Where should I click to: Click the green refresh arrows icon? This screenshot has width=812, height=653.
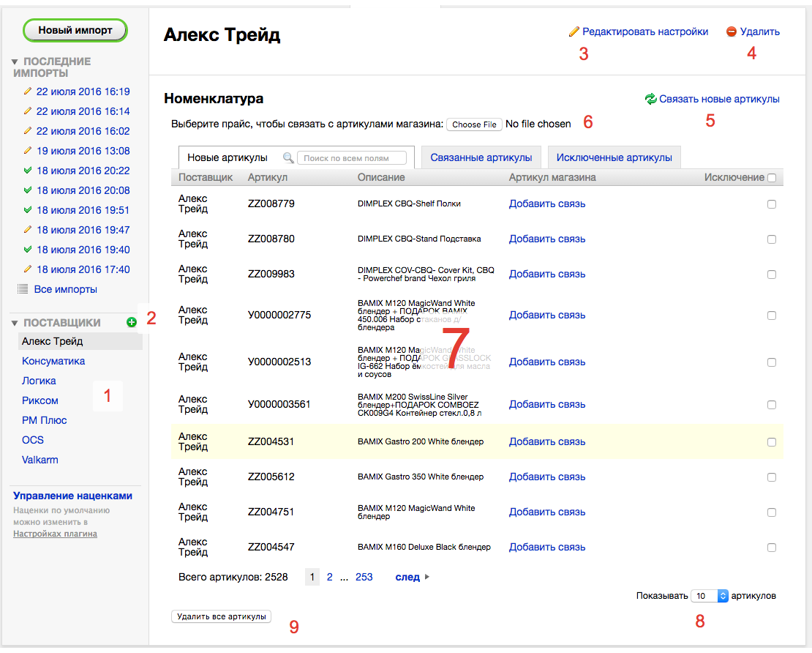(x=650, y=99)
